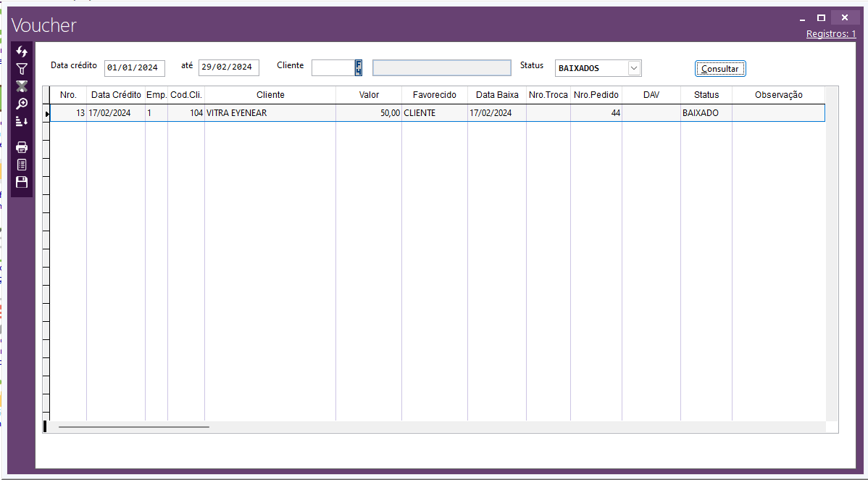The height and width of the screenshot is (480, 868).
Task: Click the funnel filter icon
Action: (x=22, y=69)
